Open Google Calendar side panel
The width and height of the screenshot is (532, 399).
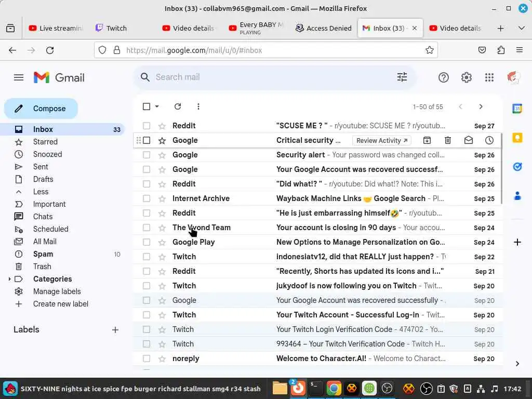click(x=517, y=109)
